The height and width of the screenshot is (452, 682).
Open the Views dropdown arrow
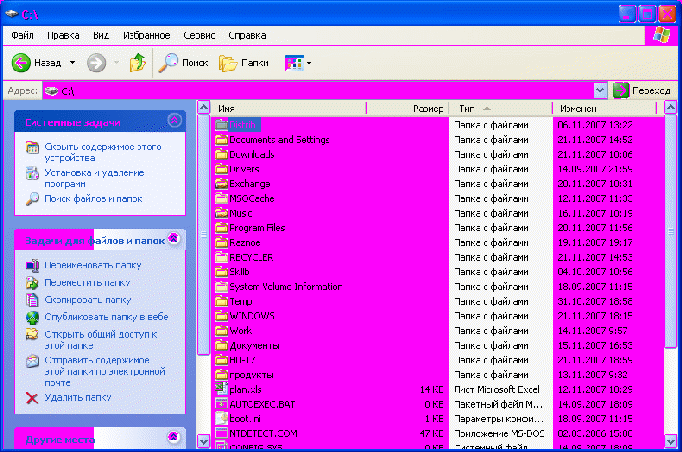309,64
